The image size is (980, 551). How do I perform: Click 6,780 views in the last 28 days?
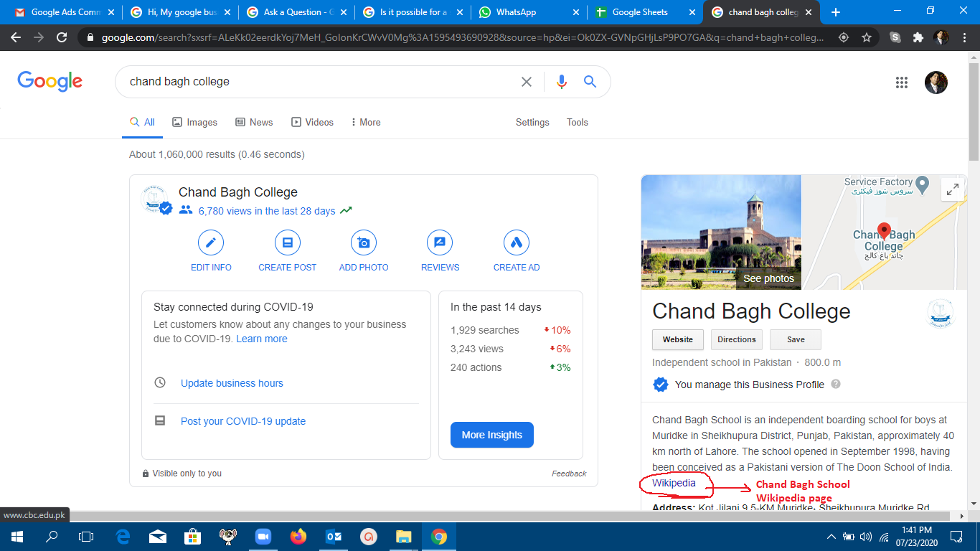pyautogui.click(x=267, y=211)
